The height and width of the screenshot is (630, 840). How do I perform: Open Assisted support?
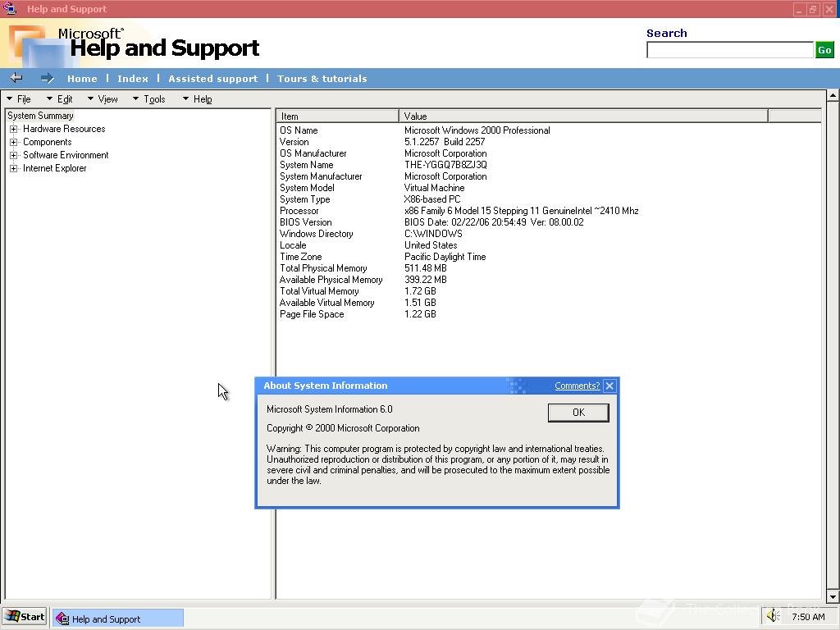tap(213, 79)
